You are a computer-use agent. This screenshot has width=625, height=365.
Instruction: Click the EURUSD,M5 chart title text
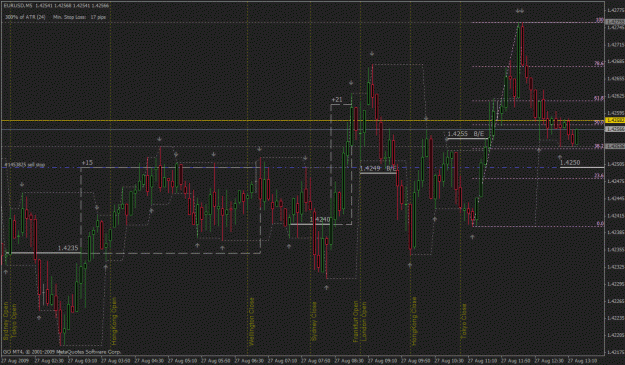(x=56, y=6)
